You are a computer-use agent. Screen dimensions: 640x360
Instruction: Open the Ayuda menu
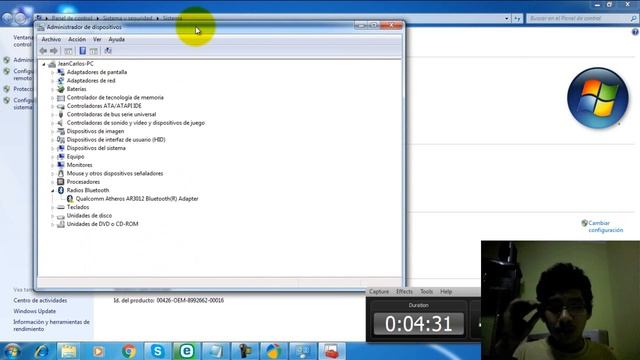pyautogui.click(x=116, y=40)
